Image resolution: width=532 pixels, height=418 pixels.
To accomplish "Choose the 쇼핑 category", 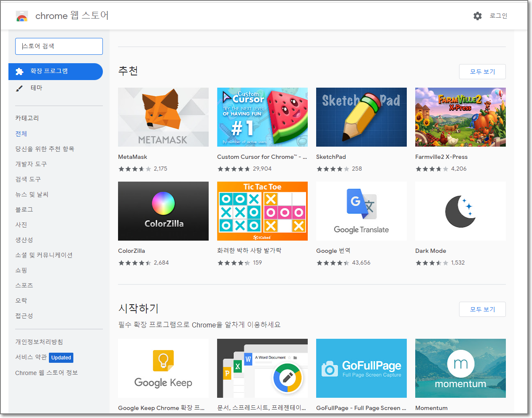I will 21,270.
